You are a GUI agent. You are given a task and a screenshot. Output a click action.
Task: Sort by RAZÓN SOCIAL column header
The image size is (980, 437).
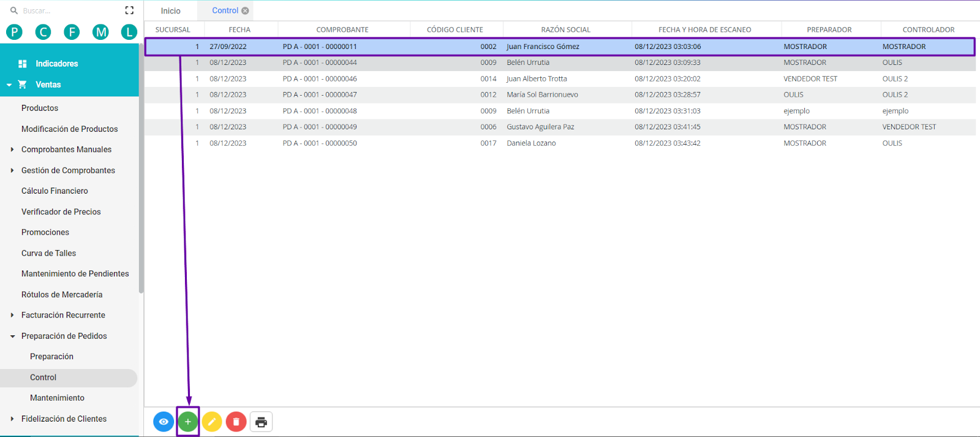[566, 29]
